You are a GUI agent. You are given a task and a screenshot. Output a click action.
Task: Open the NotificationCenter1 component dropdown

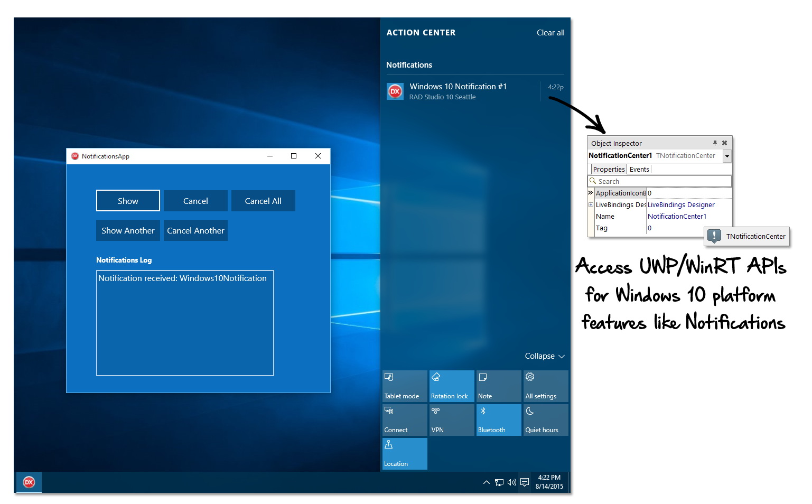727,156
